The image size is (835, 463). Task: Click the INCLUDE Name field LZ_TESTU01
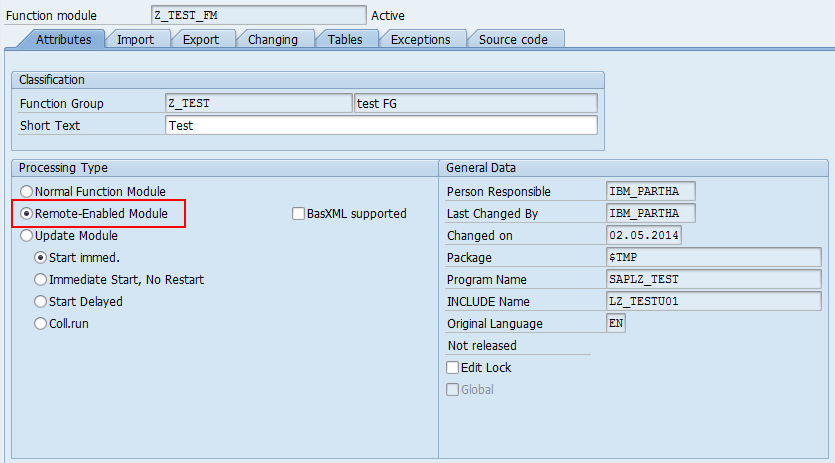[x=714, y=302]
